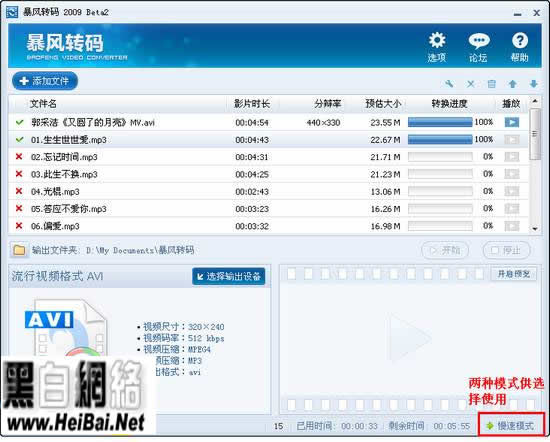Click the 00:04:54 duration cell
Image resolution: width=550 pixels, height=442 pixels.
point(252,122)
